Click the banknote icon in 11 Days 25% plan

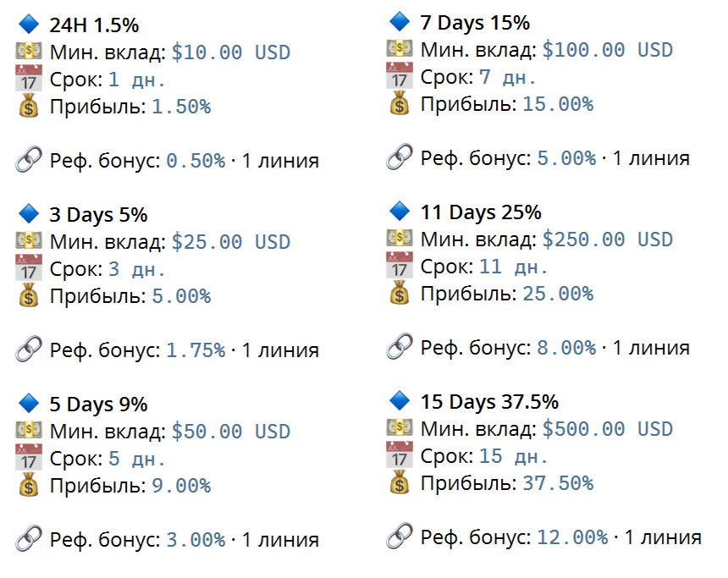pos(400,238)
